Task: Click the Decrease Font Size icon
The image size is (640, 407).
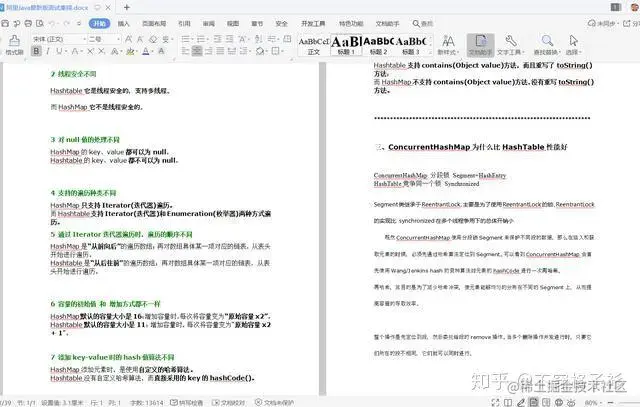Action: [x=140, y=39]
